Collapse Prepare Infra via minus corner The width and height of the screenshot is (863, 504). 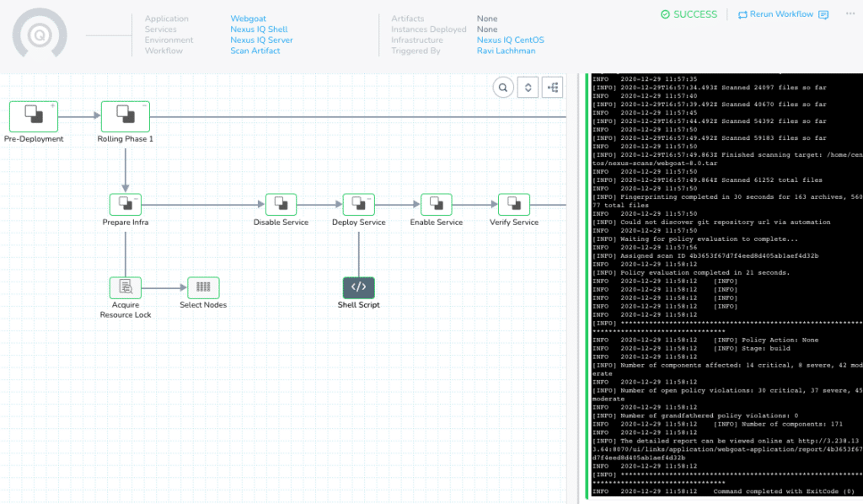pyautogui.click(x=137, y=198)
